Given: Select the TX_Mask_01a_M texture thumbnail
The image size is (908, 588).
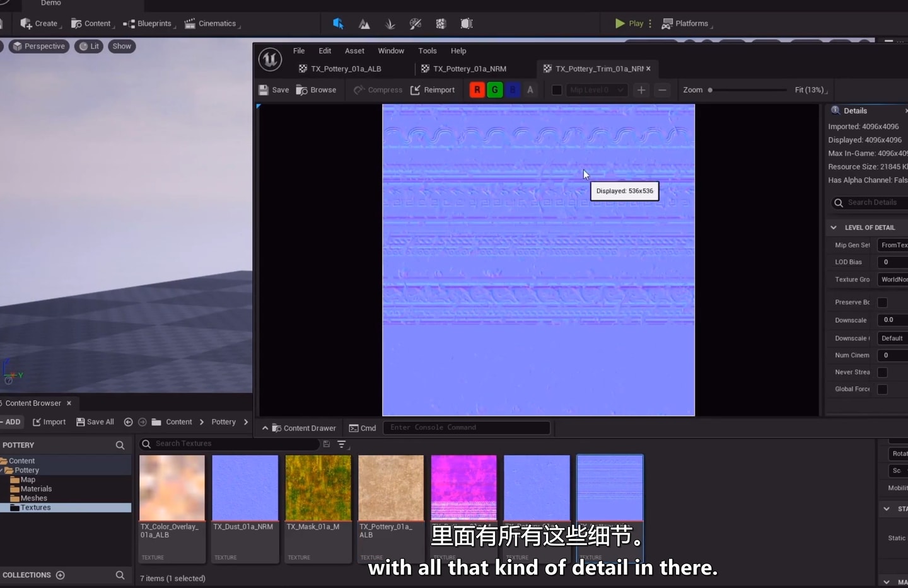Looking at the screenshot, I should pyautogui.click(x=318, y=488).
